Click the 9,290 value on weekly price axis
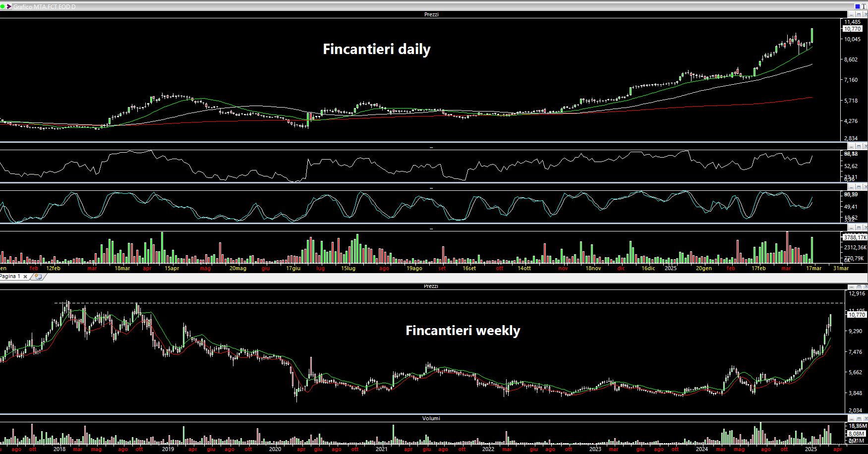The height and width of the screenshot is (454, 868). [x=855, y=331]
